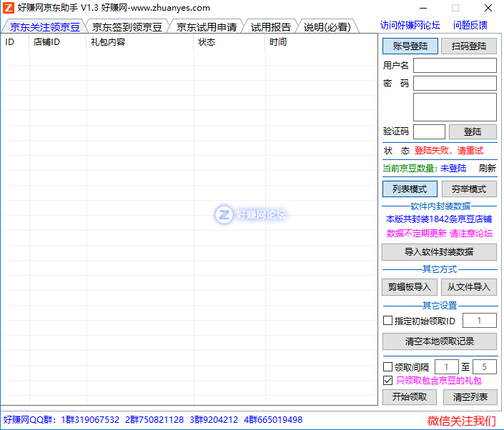
Task: Toggle the 领取间隔 checkbox
Action: (388, 367)
